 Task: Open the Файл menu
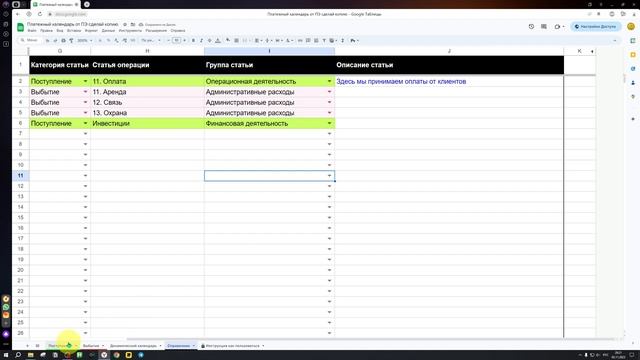32,31
